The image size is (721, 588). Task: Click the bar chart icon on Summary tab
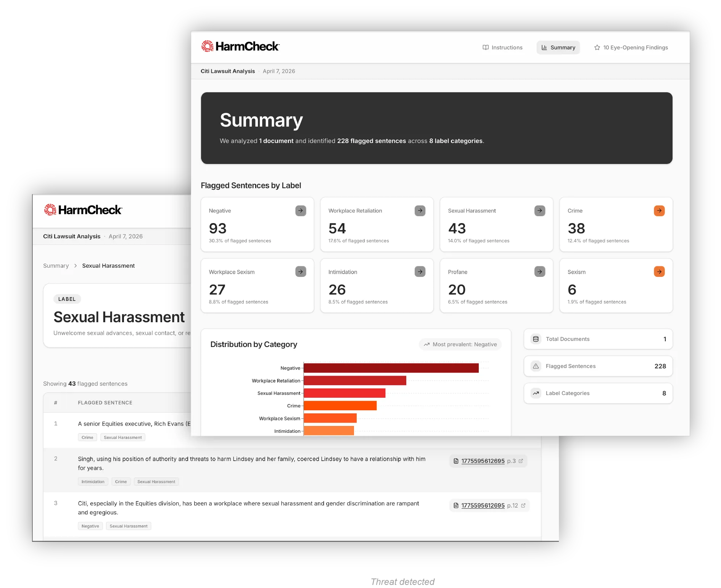(x=544, y=48)
